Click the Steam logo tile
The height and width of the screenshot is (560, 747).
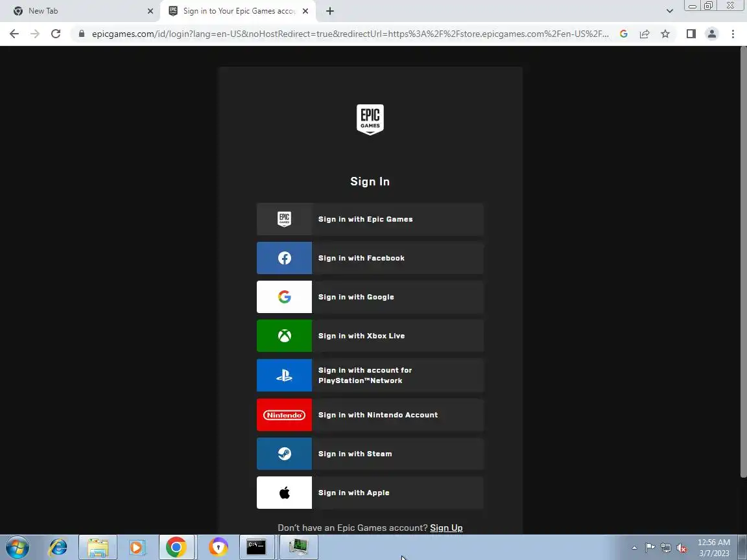(x=285, y=454)
